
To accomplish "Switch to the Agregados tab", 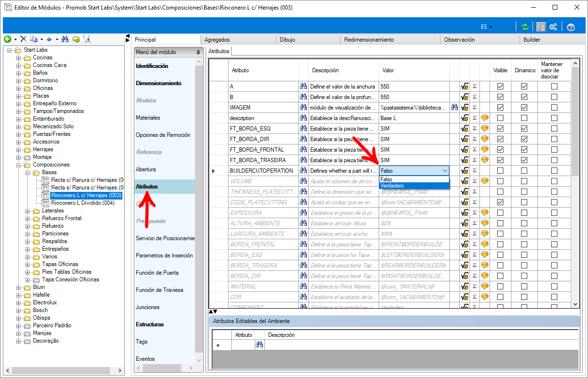I will point(238,40).
